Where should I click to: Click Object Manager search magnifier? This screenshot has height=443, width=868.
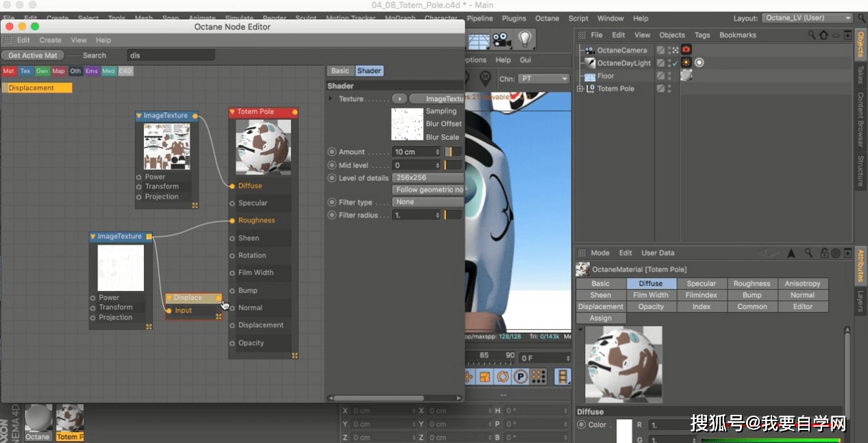click(x=812, y=35)
